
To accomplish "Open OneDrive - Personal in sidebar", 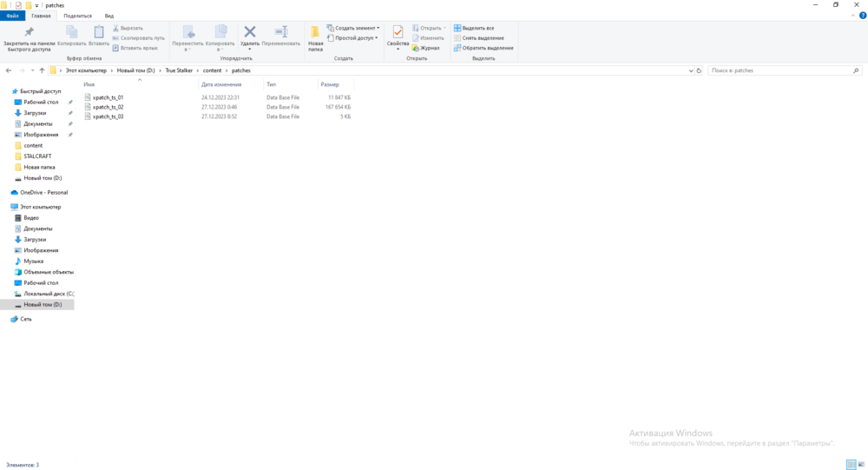I will [43, 192].
